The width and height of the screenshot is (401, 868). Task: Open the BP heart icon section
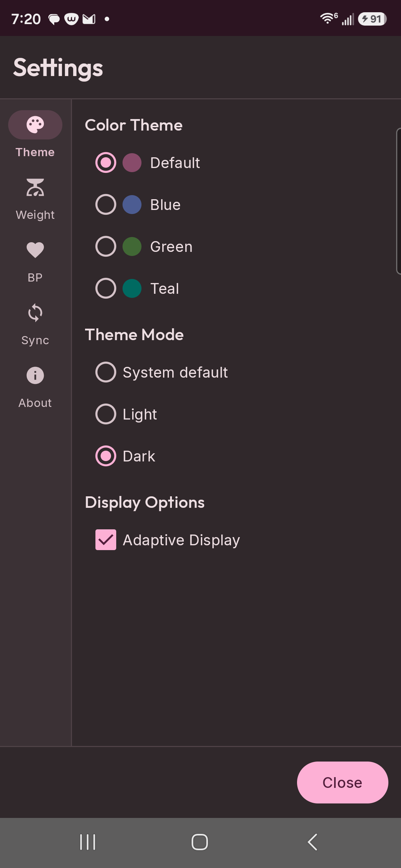click(35, 250)
